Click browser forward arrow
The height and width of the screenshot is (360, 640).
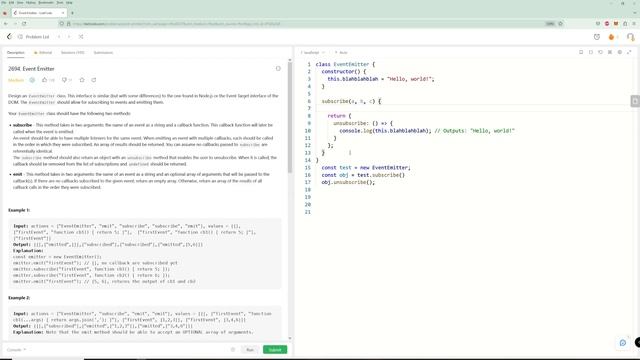pyautogui.click(x=15, y=24)
